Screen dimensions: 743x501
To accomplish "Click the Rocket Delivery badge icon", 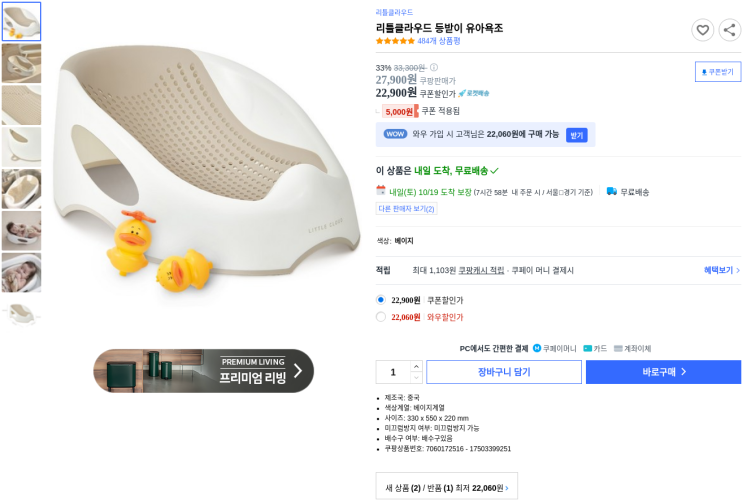I will (x=474, y=93).
